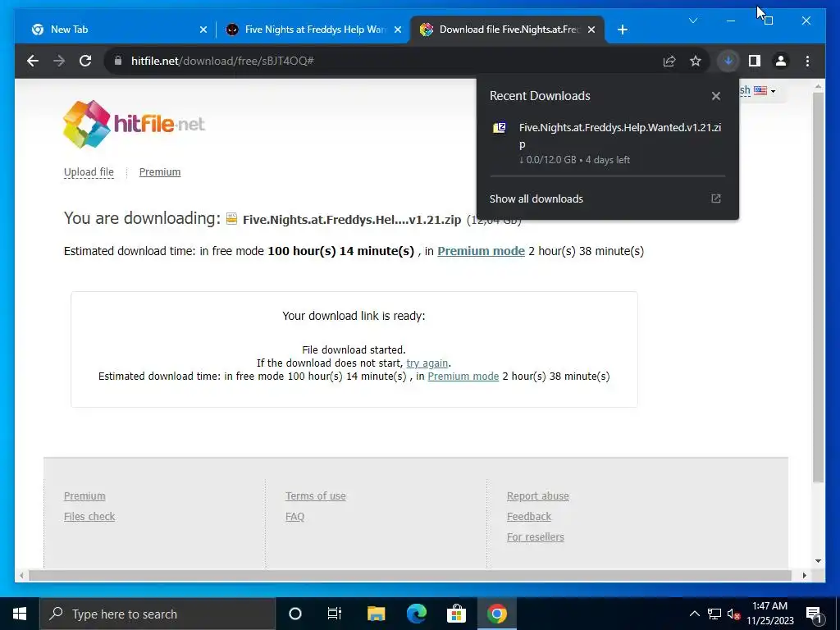
Task: Close the Five Nights at Freddys tab
Action: point(398,30)
